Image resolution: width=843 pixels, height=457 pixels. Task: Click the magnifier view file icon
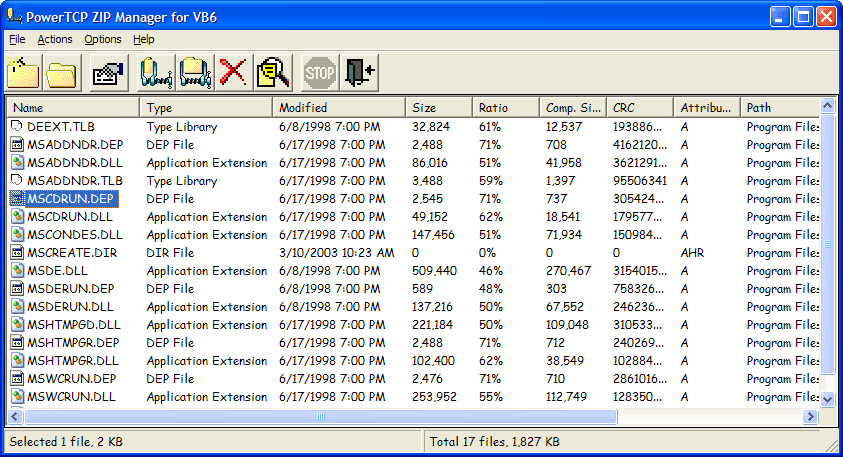273,73
